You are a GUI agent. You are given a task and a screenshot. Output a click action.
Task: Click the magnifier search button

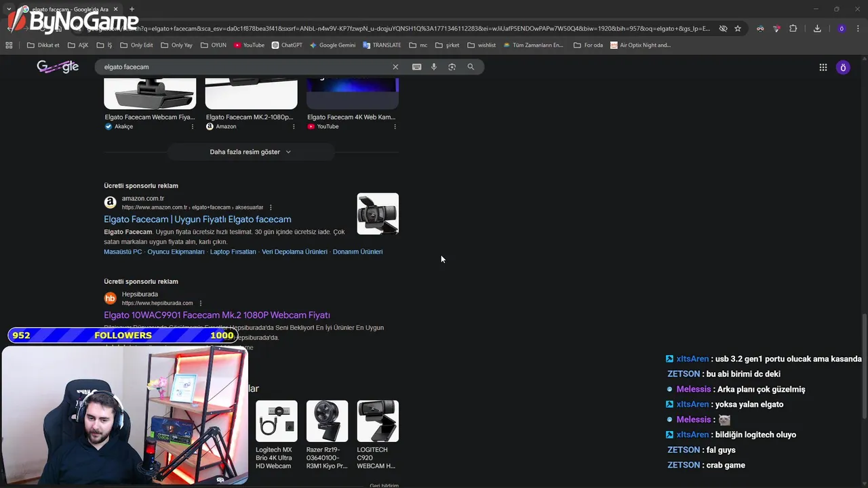pos(471,67)
